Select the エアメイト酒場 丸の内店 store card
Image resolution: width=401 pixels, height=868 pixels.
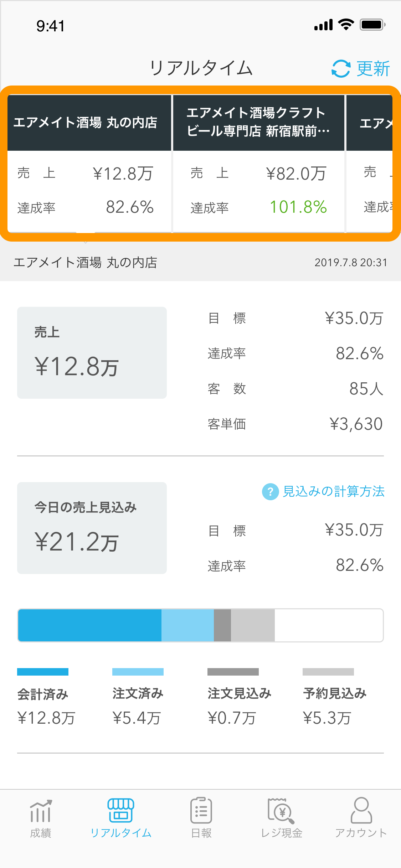(89, 164)
